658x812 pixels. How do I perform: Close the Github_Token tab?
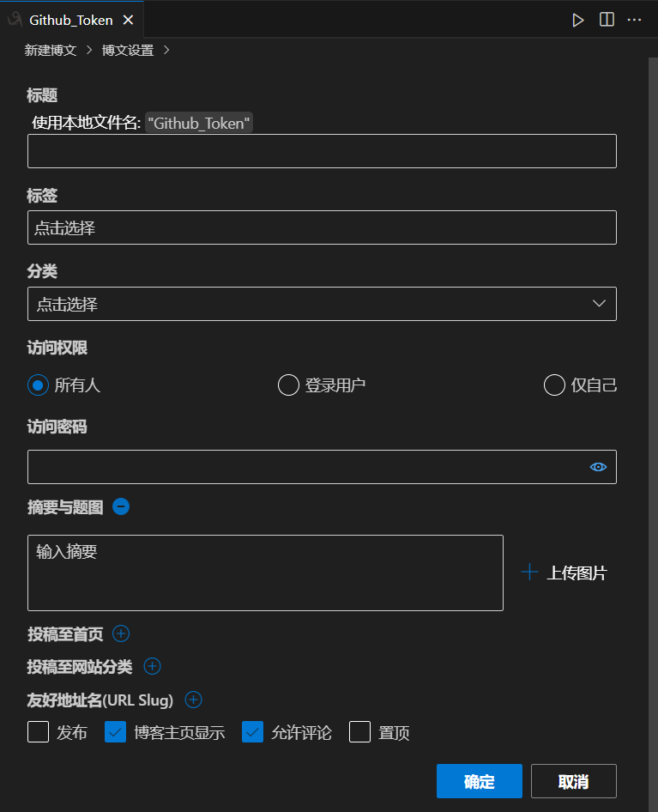click(127, 20)
